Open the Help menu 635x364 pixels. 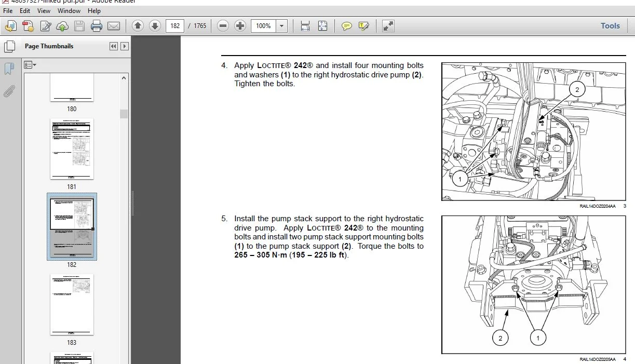[94, 10]
